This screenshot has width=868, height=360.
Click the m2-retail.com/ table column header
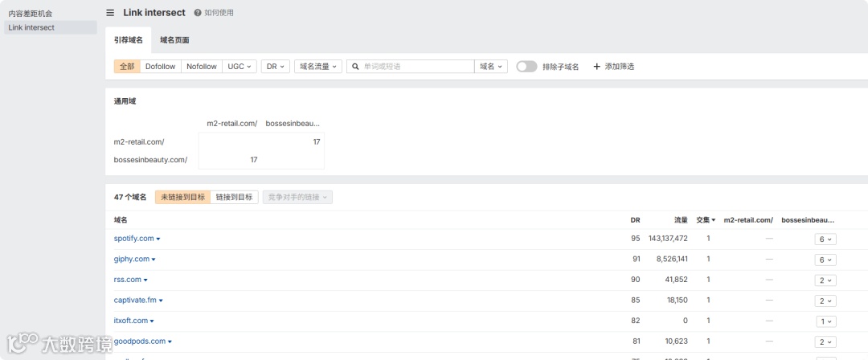point(748,220)
